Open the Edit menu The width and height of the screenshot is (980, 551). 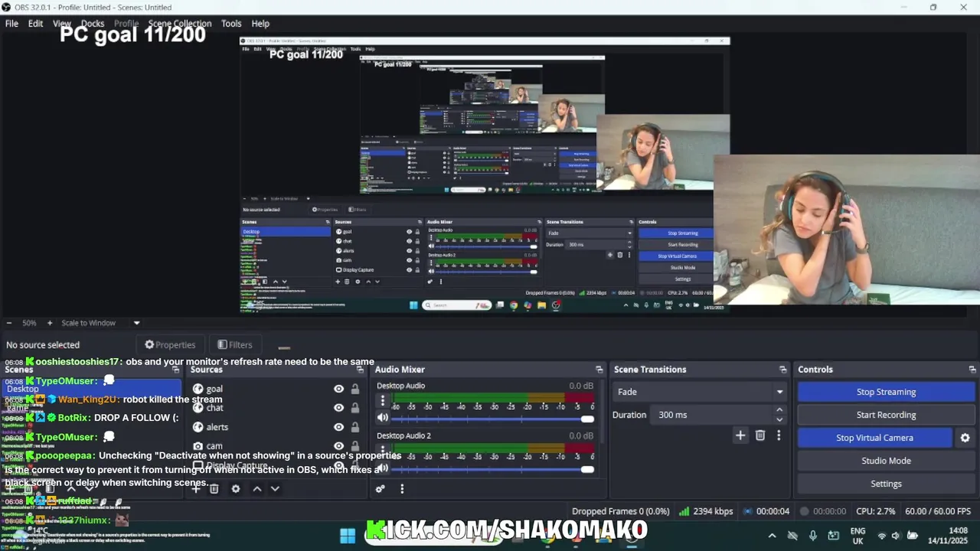tap(36, 24)
